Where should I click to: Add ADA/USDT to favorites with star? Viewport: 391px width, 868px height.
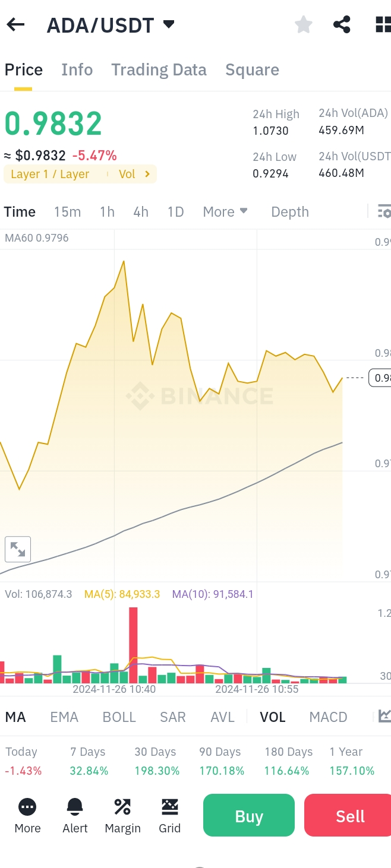click(x=304, y=25)
